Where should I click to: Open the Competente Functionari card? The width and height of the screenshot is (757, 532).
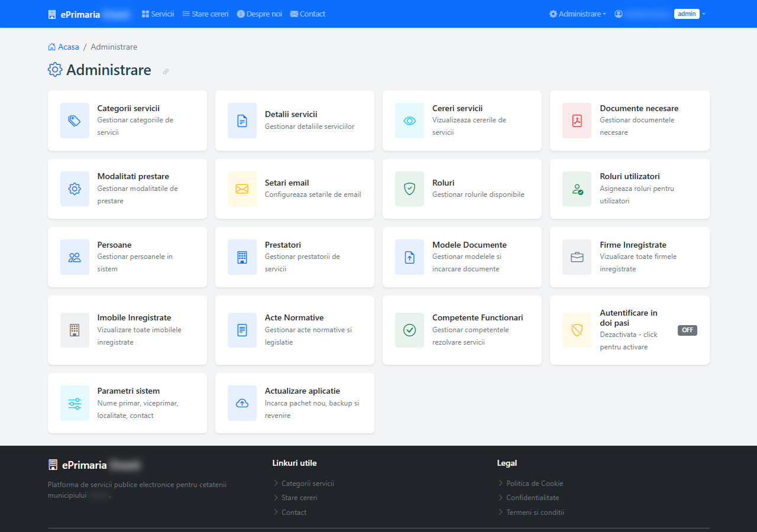pyautogui.click(x=462, y=330)
